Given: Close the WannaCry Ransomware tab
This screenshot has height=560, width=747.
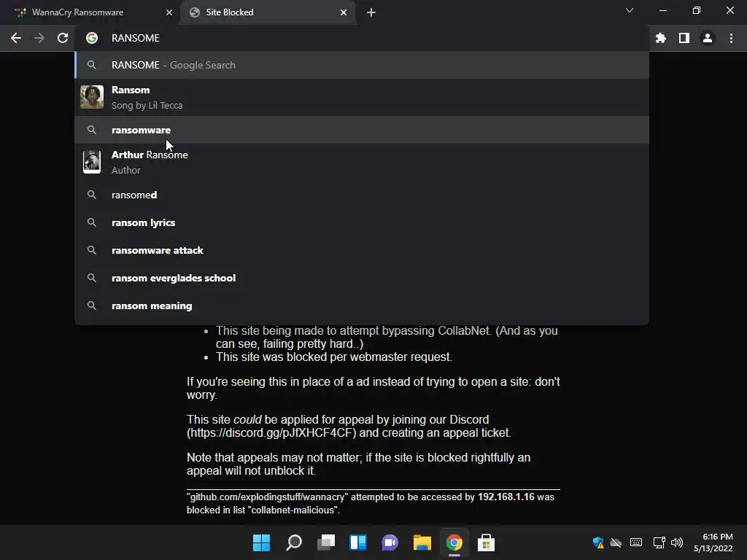Looking at the screenshot, I should 169,12.
